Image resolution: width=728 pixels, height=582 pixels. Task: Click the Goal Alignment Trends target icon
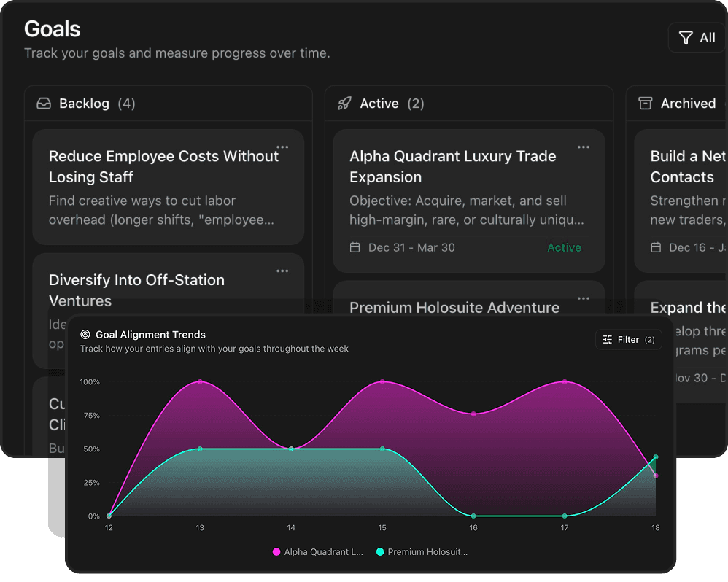coord(85,335)
